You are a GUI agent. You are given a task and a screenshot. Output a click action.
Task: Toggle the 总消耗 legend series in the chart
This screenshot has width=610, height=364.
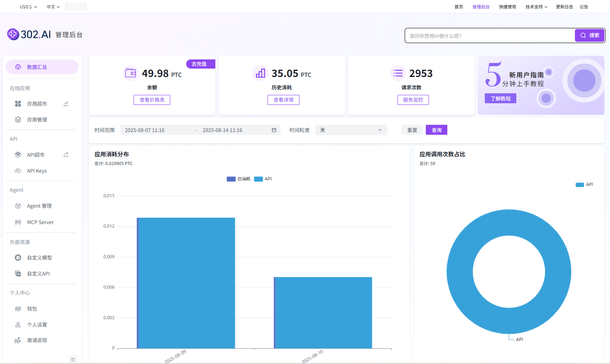pyautogui.click(x=238, y=179)
